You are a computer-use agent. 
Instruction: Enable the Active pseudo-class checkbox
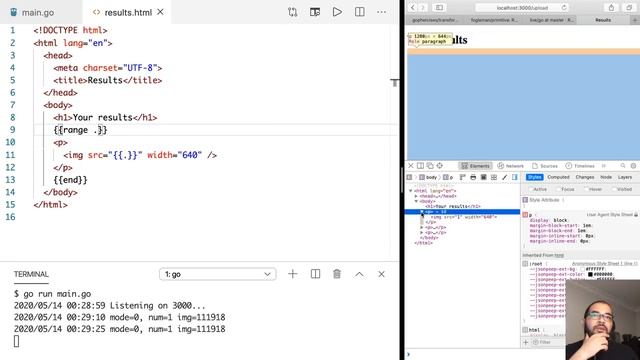tap(531, 189)
